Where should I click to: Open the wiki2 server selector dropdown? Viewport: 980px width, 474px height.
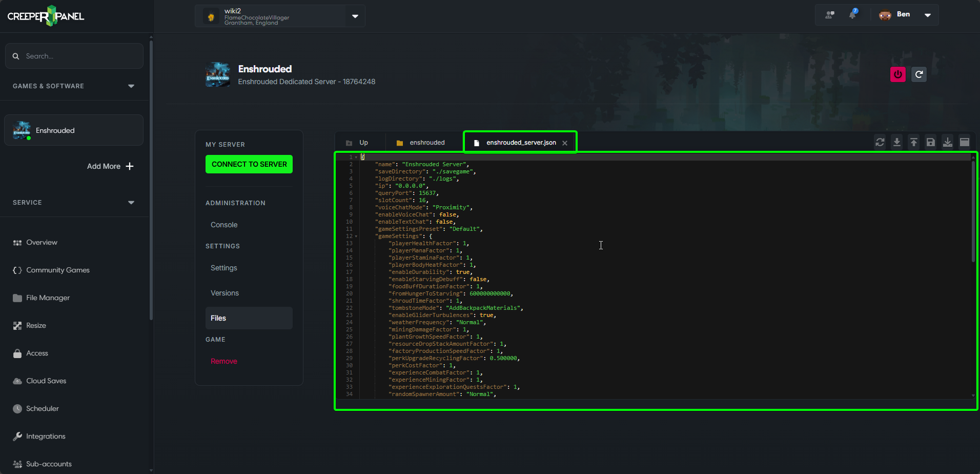tap(355, 16)
